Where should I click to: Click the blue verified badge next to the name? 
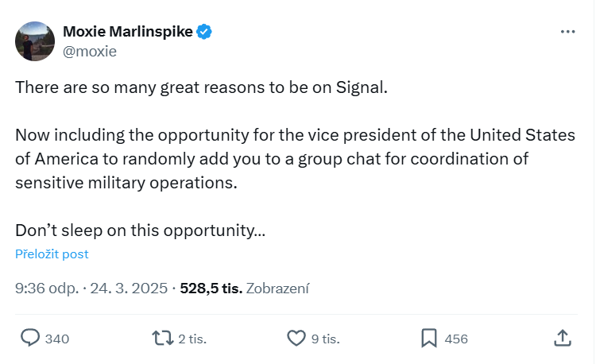tap(205, 32)
